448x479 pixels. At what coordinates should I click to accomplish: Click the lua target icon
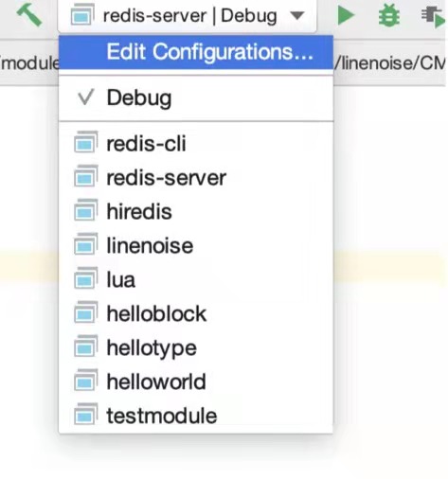click(86, 278)
